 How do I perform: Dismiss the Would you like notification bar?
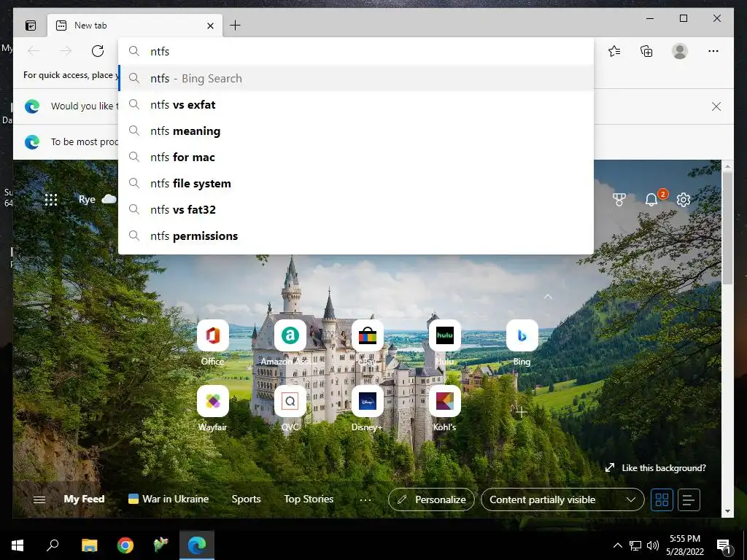coord(716,106)
